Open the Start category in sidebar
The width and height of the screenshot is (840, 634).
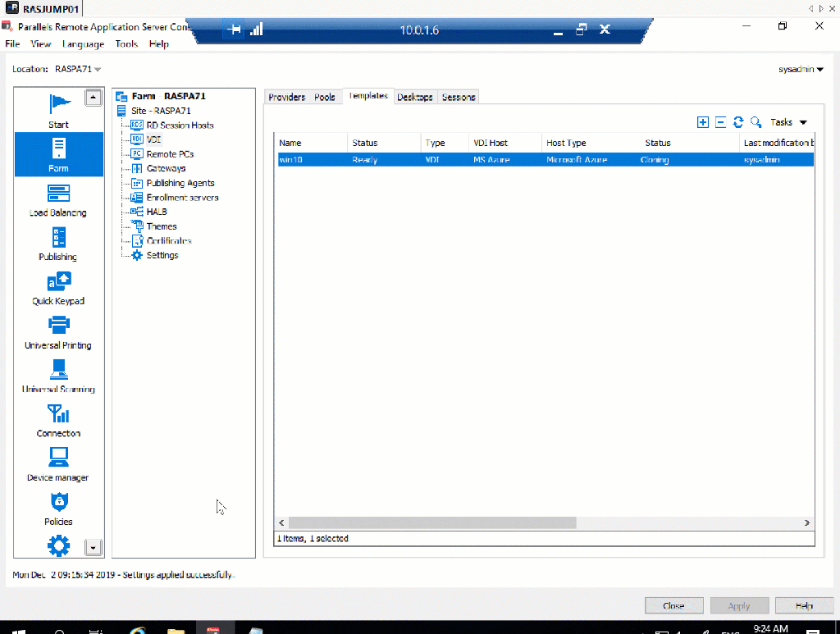tap(59, 110)
